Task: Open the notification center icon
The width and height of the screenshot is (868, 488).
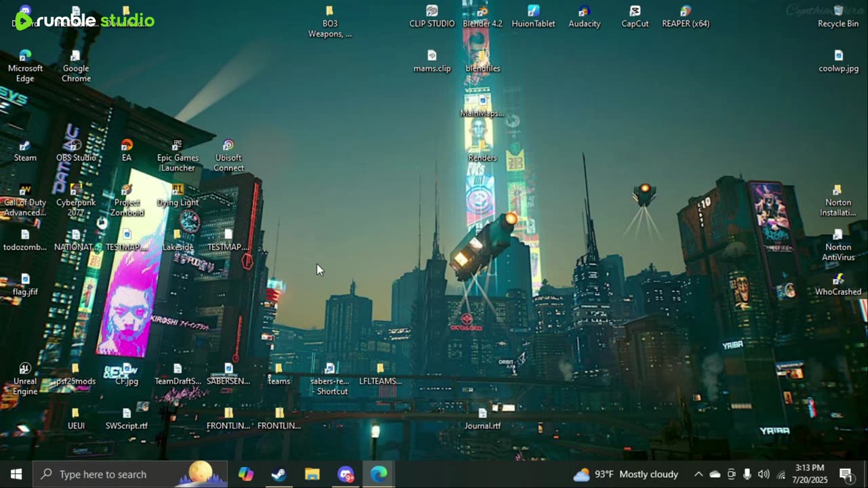Action: (x=846, y=474)
